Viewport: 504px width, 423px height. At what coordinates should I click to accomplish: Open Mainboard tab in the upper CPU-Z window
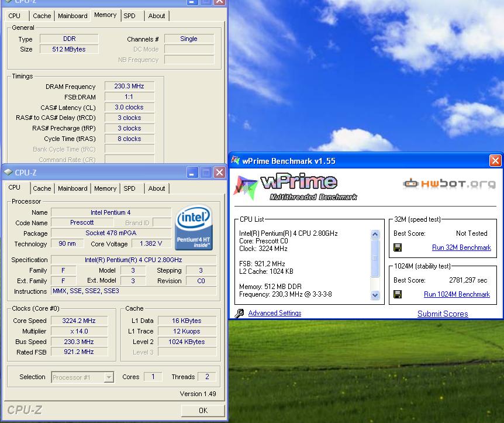coord(73,16)
